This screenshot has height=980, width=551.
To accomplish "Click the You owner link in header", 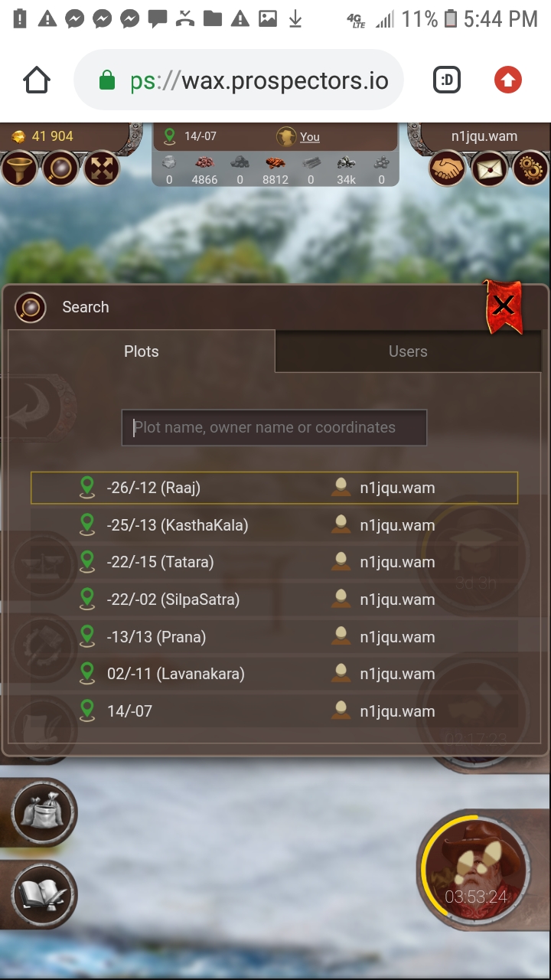I will click(310, 137).
